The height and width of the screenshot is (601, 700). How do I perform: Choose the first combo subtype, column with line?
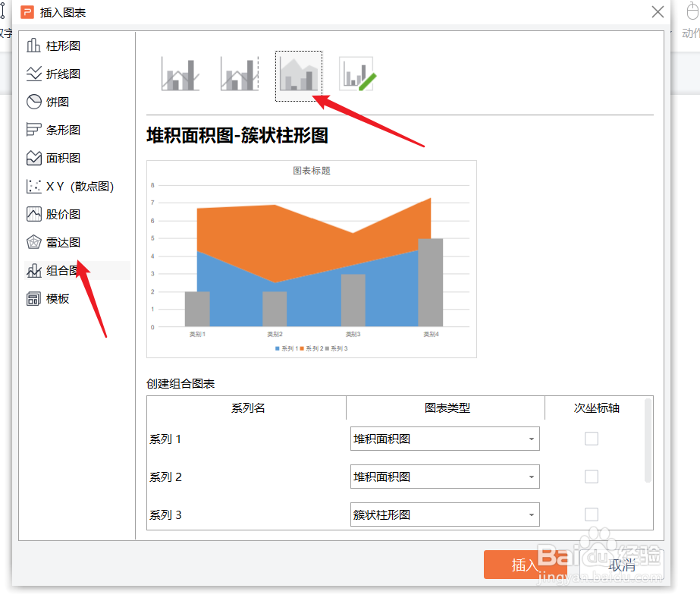[x=180, y=74]
